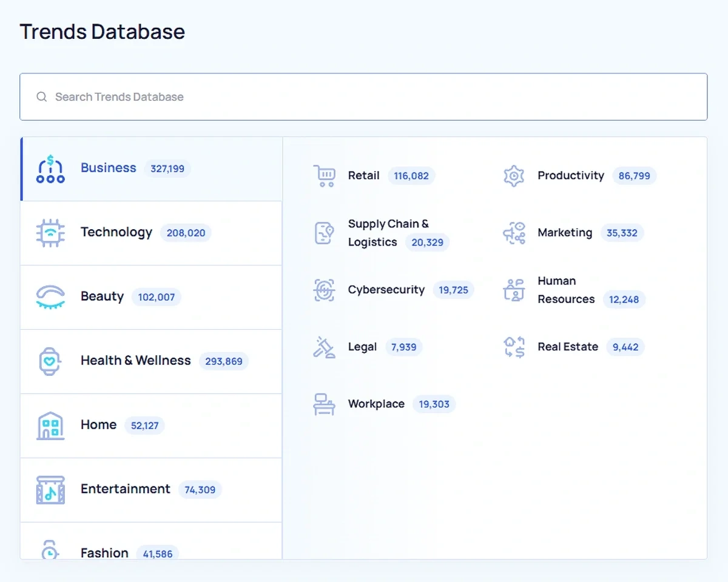
Task: Open the Workplace subcategory
Action: (x=376, y=404)
